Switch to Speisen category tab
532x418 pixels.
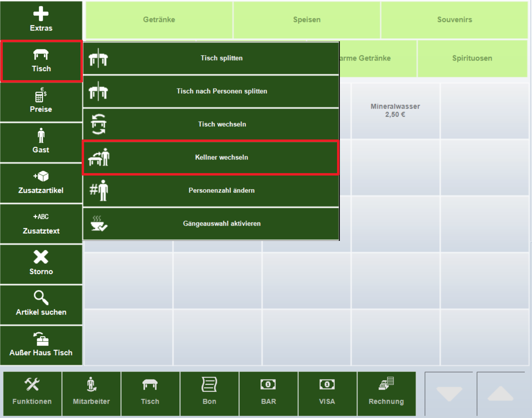click(307, 20)
